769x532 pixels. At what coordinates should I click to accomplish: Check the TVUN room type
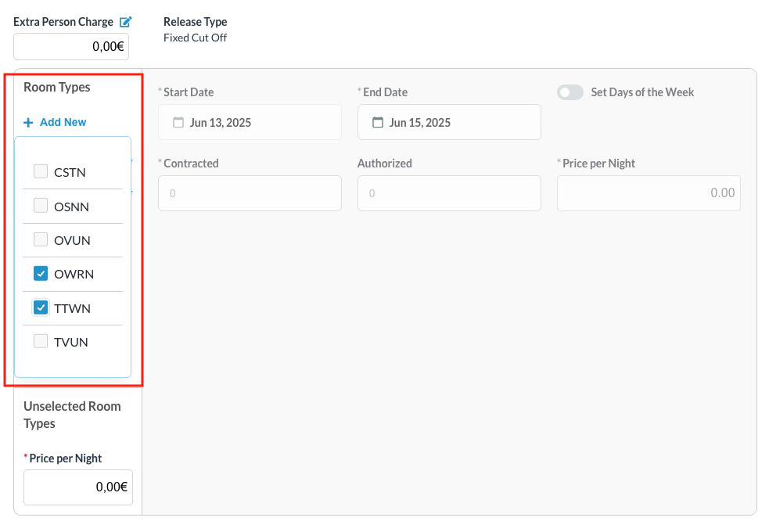coord(40,340)
